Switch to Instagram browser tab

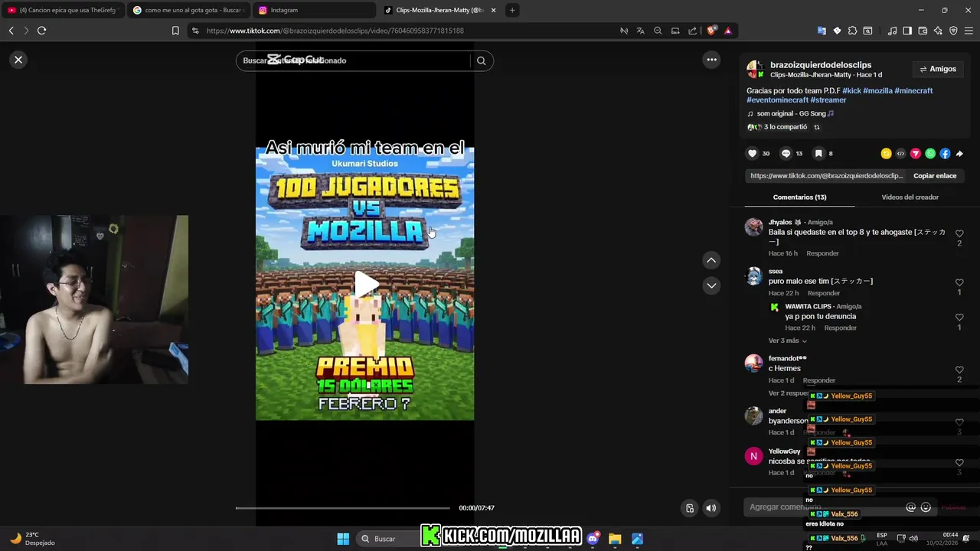(x=314, y=10)
